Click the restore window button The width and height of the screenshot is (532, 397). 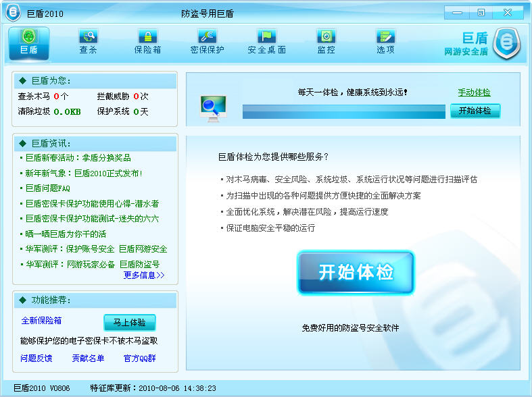[481, 13]
